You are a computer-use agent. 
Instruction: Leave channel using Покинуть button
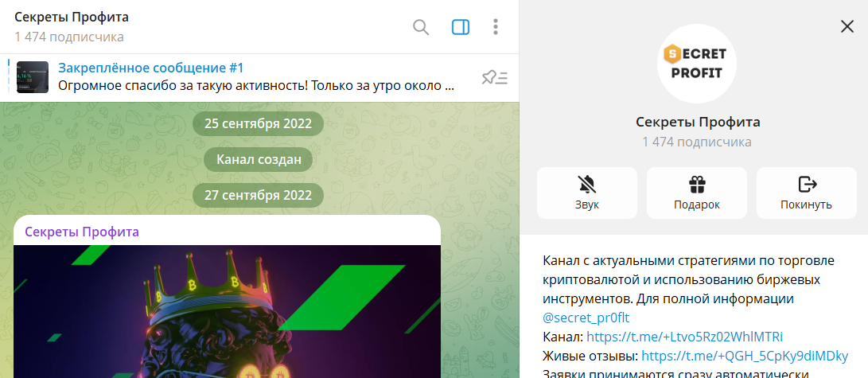806,193
